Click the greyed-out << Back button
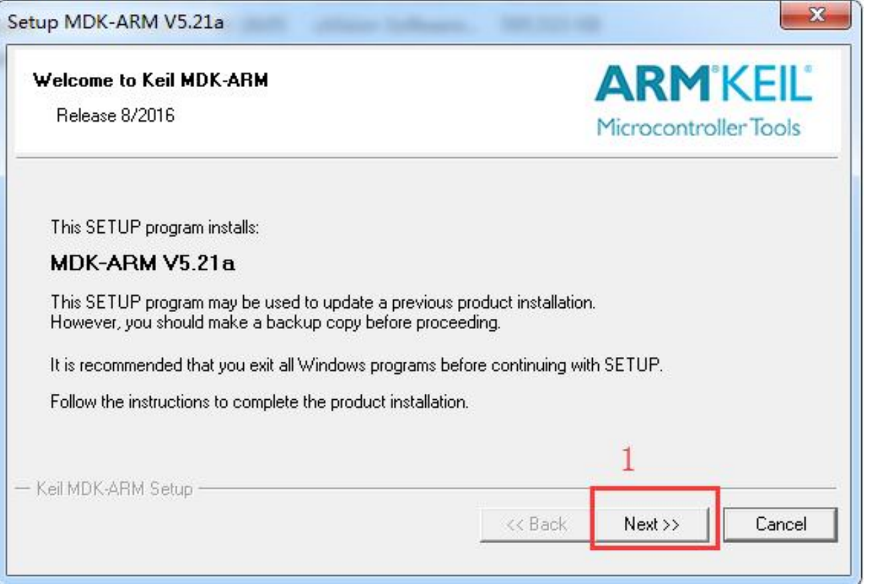 click(x=537, y=524)
